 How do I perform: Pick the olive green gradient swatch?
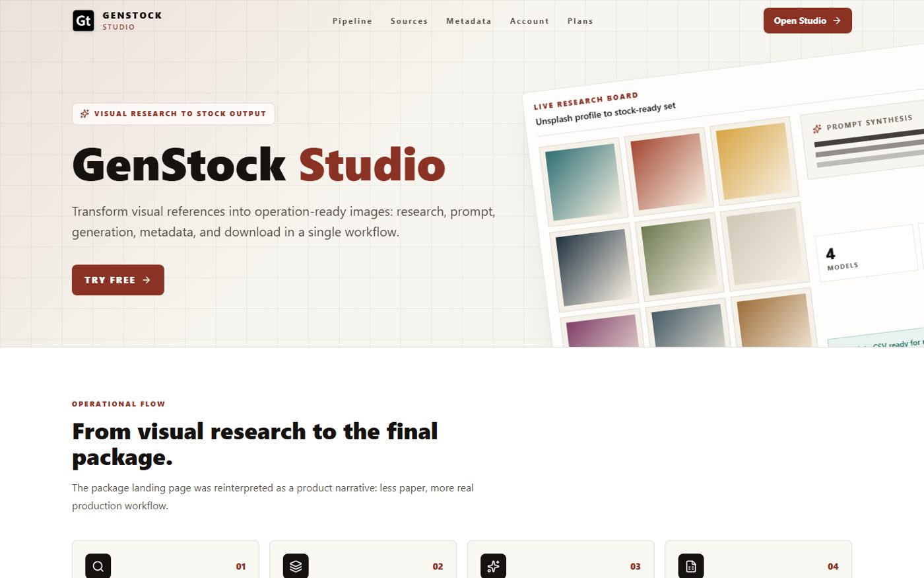click(679, 256)
